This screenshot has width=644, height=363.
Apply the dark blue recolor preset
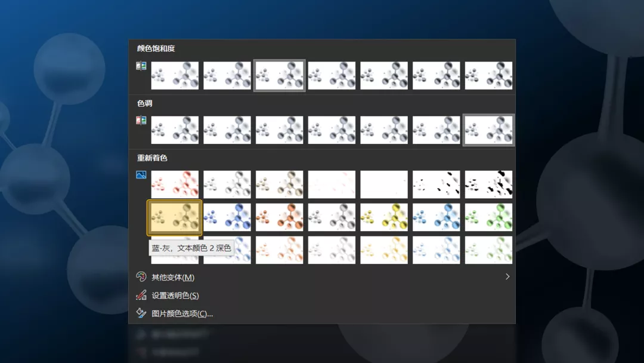pos(227,217)
